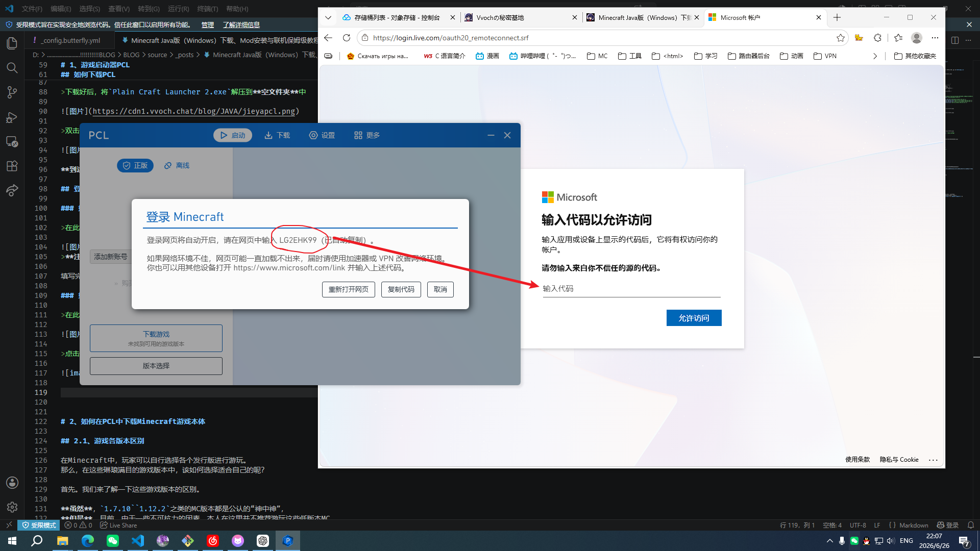980x551 pixels.
Task: Open the Edge favorites list icon
Action: pyautogui.click(x=898, y=38)
